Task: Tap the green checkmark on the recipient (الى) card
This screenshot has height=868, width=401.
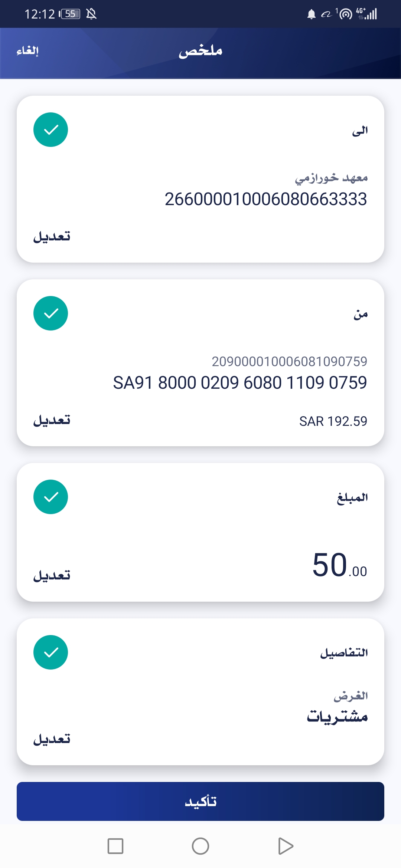Action: point(51,130)
